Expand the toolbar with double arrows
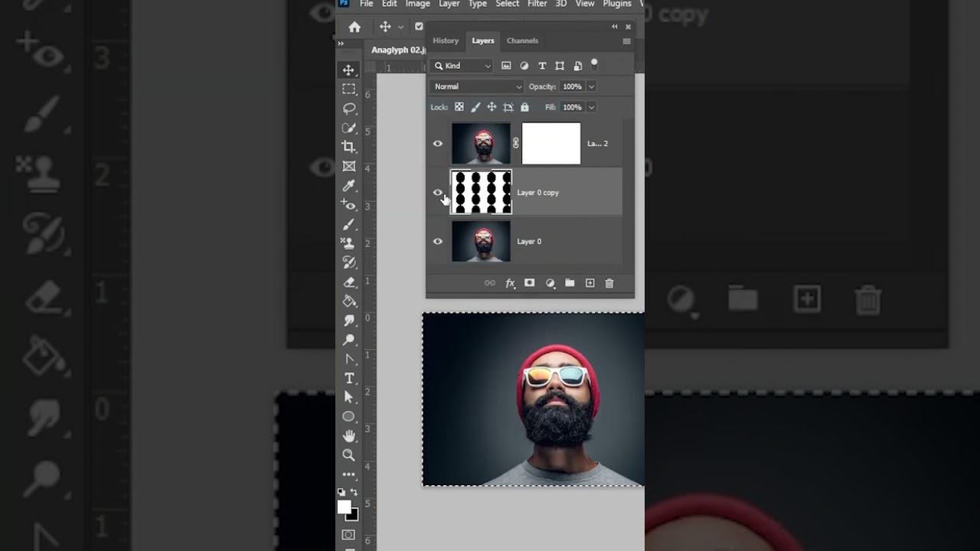This screenshot has height=551, width=980. click(x=341, y=44)
